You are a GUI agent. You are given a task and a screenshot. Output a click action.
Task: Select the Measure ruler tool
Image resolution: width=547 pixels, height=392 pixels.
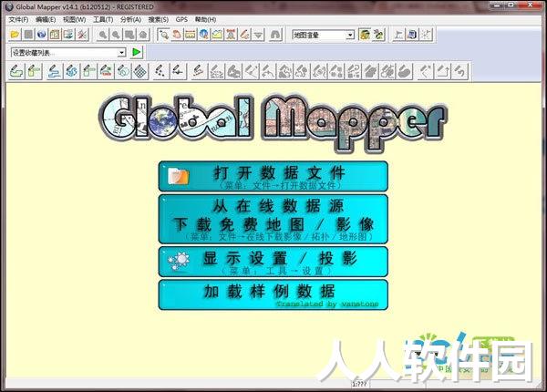191,35
